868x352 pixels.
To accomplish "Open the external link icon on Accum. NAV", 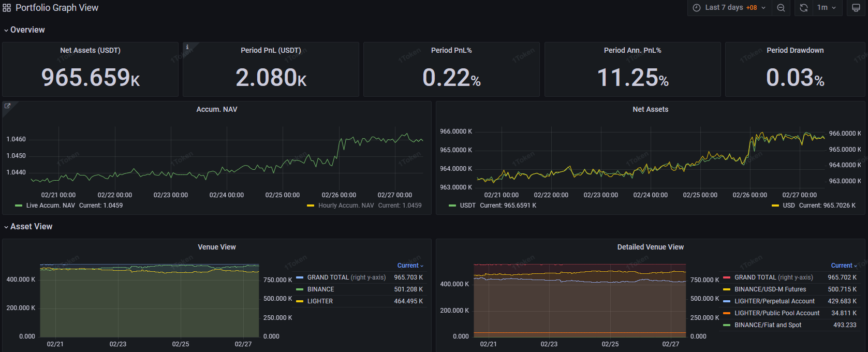I will tap(7, 106).
